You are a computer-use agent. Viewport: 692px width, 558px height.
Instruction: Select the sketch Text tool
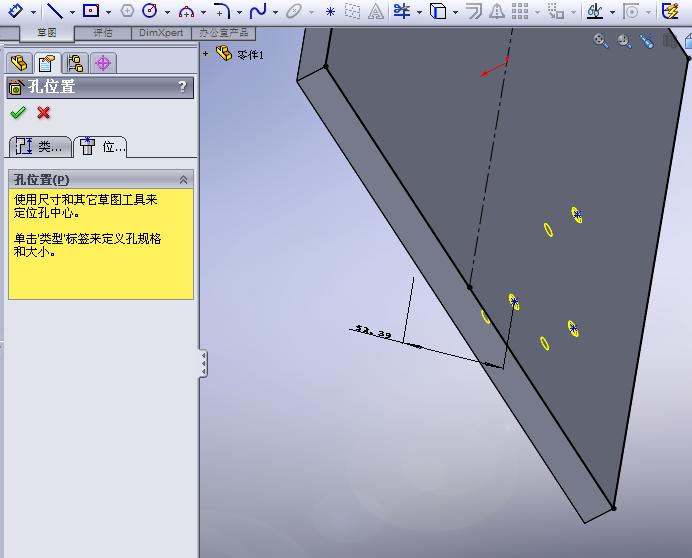(x=376, y=11)
